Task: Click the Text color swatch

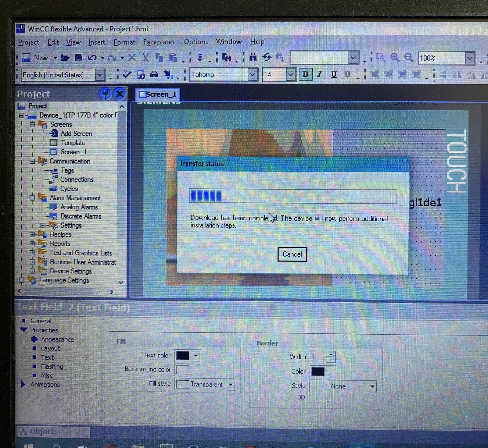Action: (183, 355)
